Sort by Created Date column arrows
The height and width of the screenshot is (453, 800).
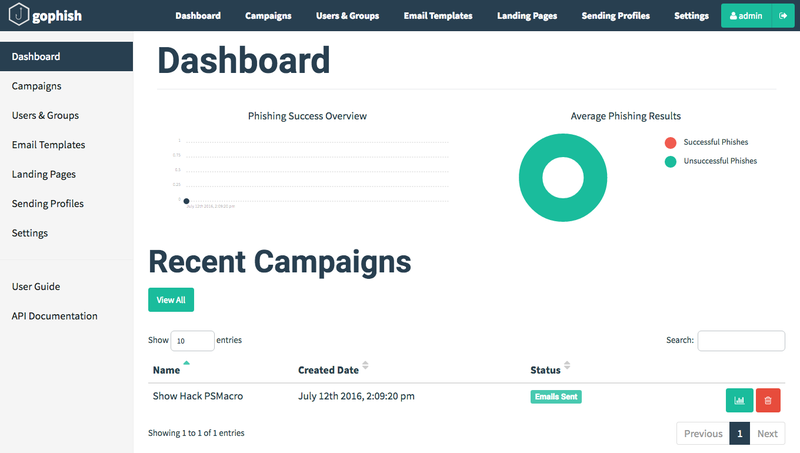tap(365, 366)
